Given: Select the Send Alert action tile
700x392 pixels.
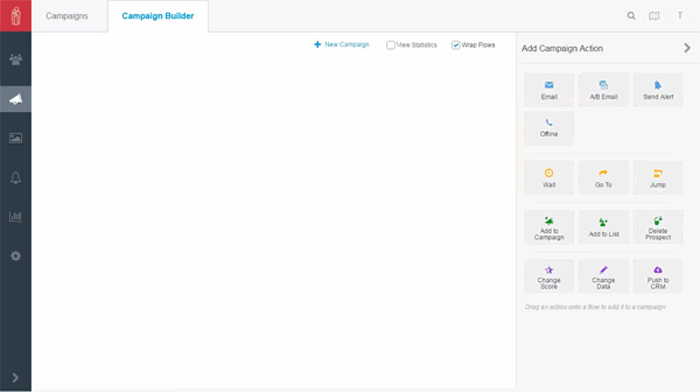Looking at the screenshot, I should pos(658,90).
